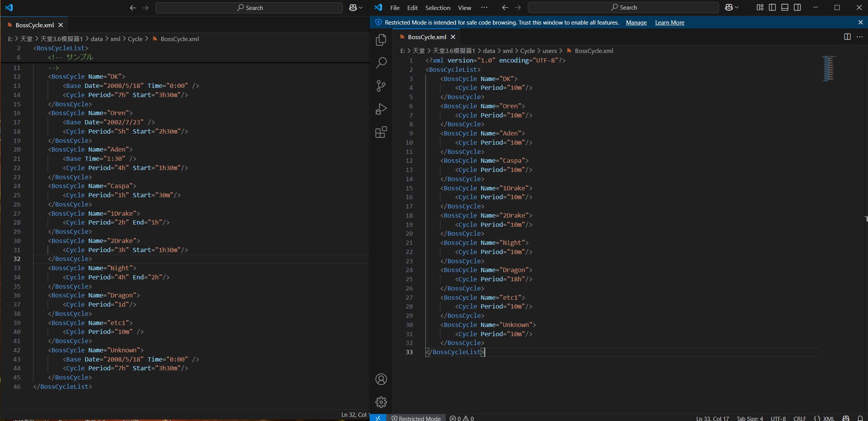Click the minimap in right editor
Image resolution: width=868 pixels, height=421 pixels.
coord(830,68)
